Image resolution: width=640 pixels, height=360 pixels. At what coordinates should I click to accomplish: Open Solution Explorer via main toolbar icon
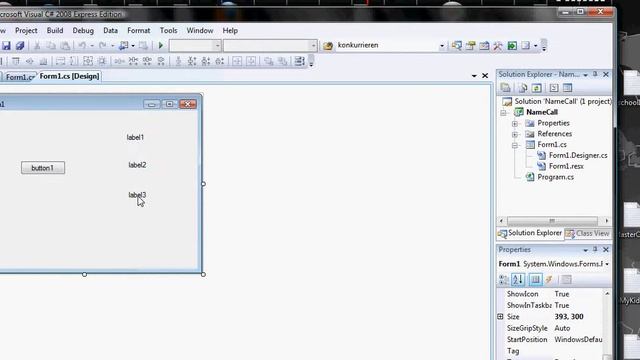click(457, 45)
